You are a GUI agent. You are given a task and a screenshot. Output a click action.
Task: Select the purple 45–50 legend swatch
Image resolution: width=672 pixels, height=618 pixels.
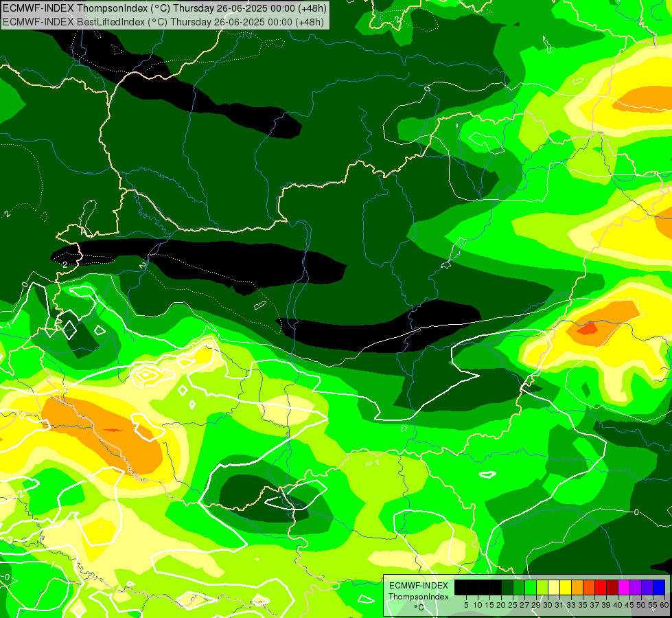tap(636, 588)
